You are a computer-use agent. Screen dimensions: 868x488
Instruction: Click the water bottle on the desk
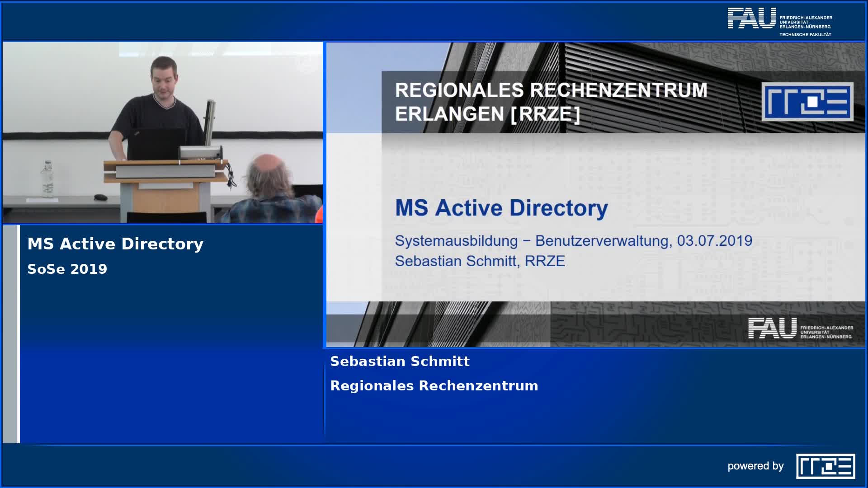point(47,179)
